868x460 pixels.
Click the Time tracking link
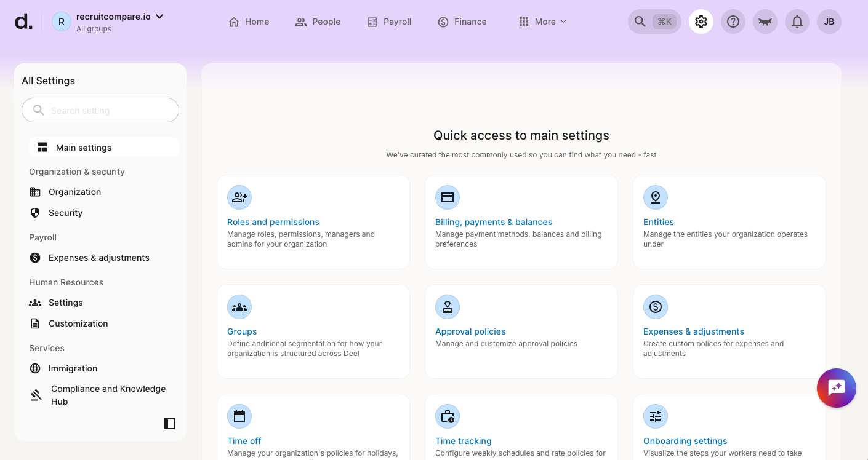tap(464, 441)
